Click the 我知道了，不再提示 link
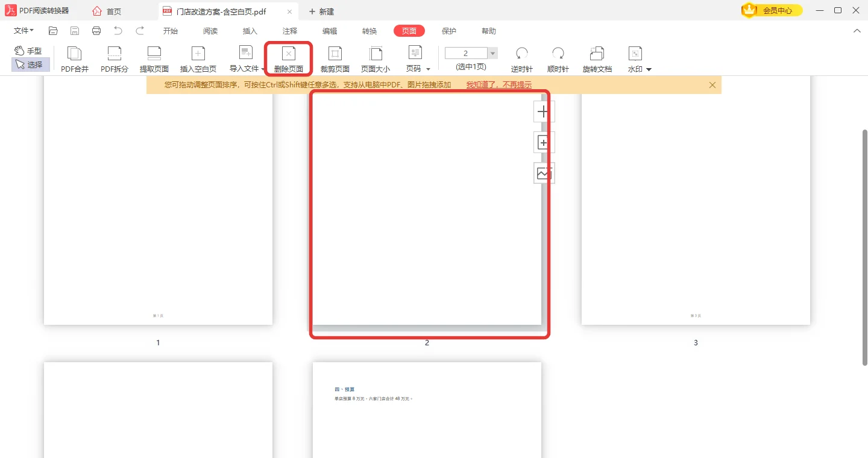 499,85
